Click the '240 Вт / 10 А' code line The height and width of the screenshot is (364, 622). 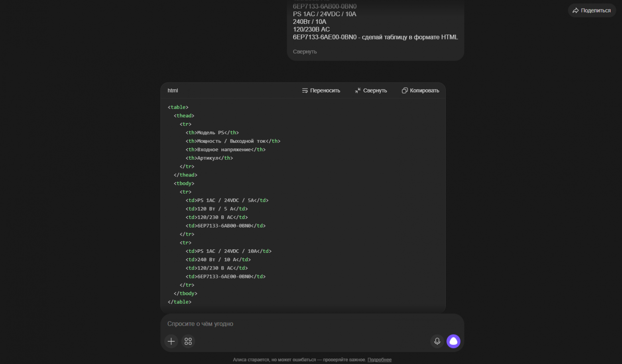coord(218,260)
